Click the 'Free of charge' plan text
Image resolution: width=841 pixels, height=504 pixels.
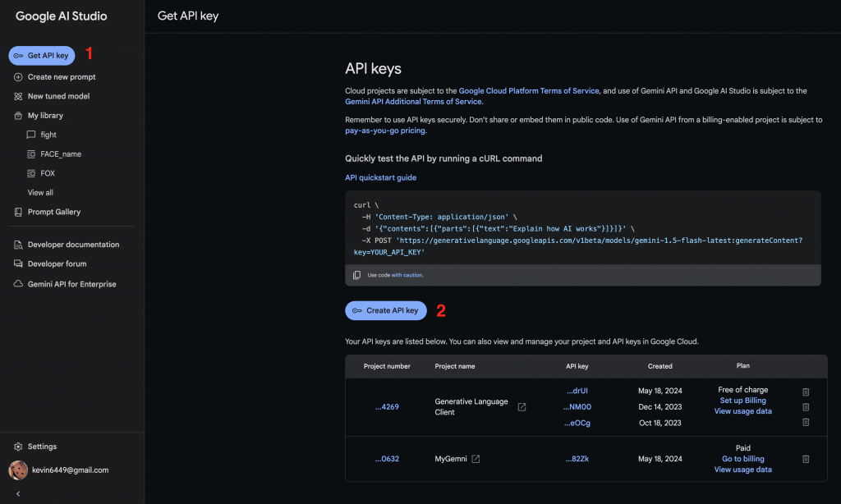[x=742, y=390]
